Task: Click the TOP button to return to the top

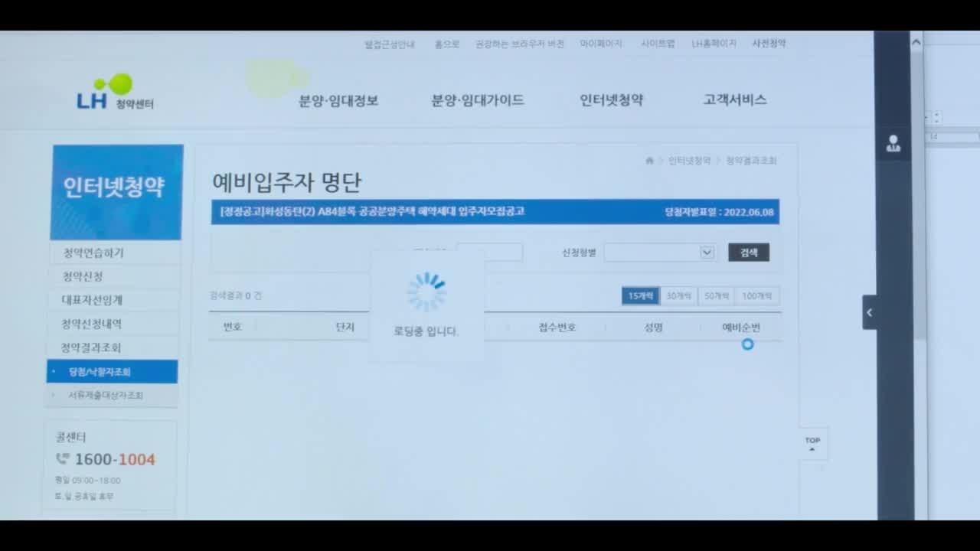Action: (x=812, y=444)
